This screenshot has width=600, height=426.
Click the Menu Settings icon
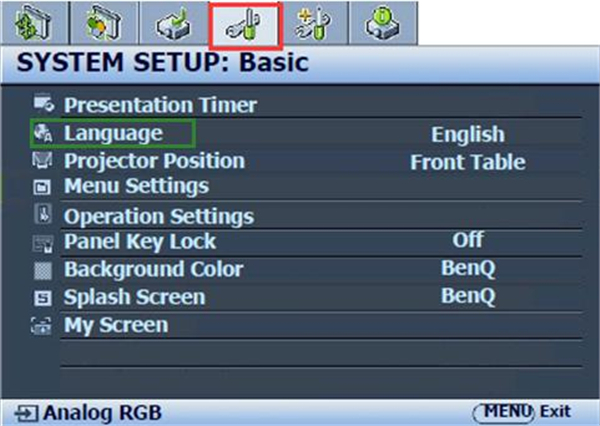(x=42, y=187)
